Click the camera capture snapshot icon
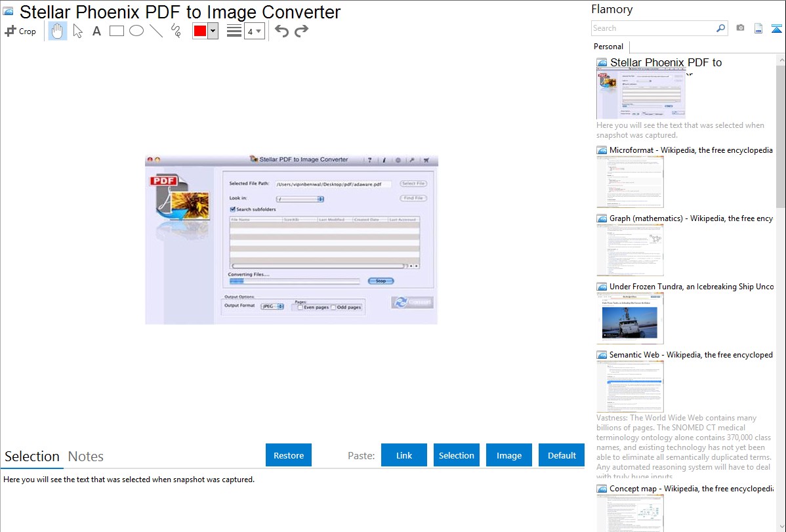The height and width of the screenshot is (532, 786). [740, 28]
